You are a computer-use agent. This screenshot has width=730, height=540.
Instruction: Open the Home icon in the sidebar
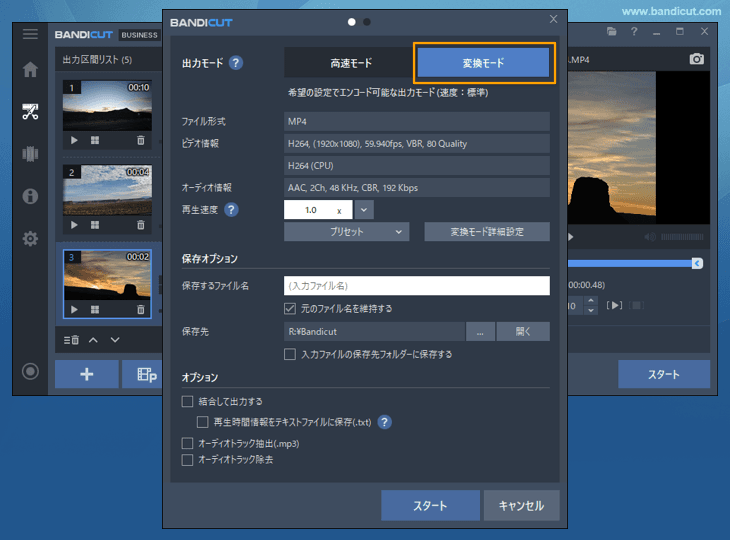coord(30,70)
